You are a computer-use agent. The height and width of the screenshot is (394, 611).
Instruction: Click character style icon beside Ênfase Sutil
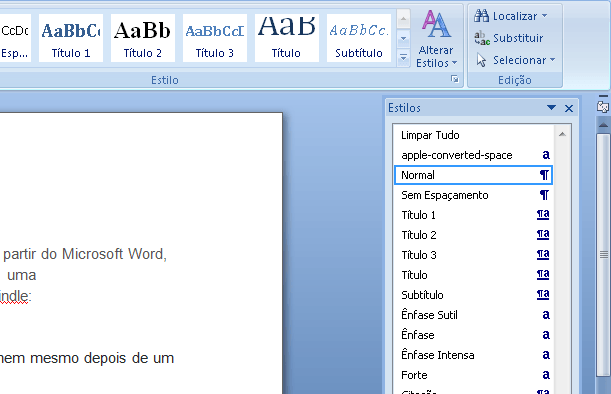pos(546,315)
